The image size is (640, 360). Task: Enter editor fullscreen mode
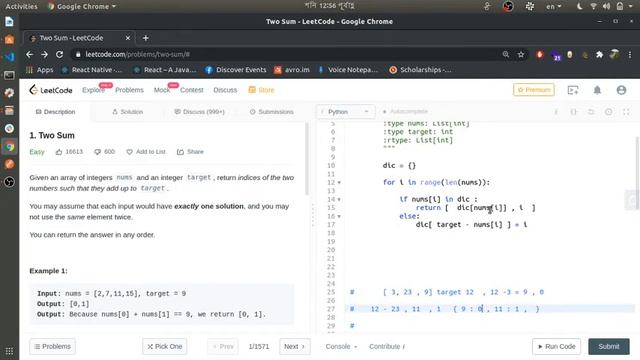[626, 112]
